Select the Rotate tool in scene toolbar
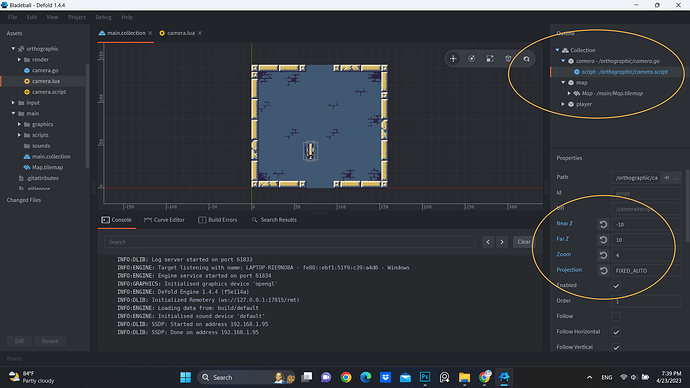The height and width of the screenshot is (388, 690). tap(472, 59)
